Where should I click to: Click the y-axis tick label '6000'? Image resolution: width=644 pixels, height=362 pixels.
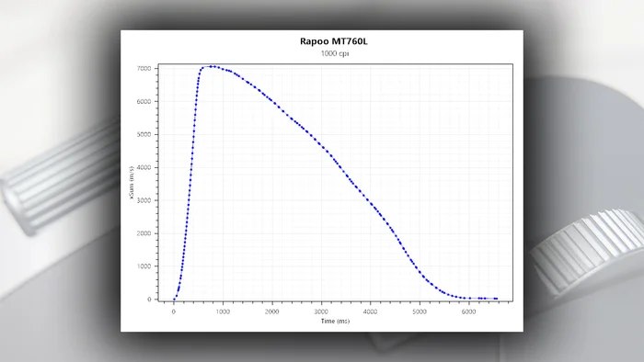coord(144,101)
